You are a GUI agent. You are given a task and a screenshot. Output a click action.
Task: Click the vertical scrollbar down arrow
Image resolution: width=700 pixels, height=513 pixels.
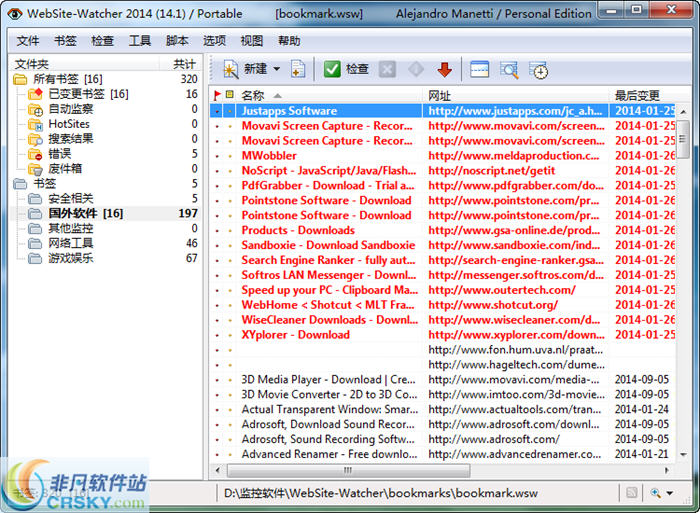click(x=683, y=455)
